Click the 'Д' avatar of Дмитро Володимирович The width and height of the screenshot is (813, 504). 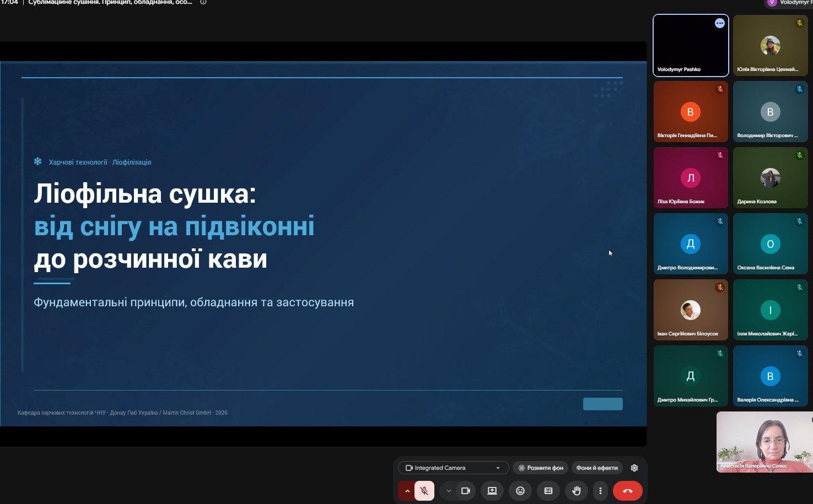(x=691, y=244)
